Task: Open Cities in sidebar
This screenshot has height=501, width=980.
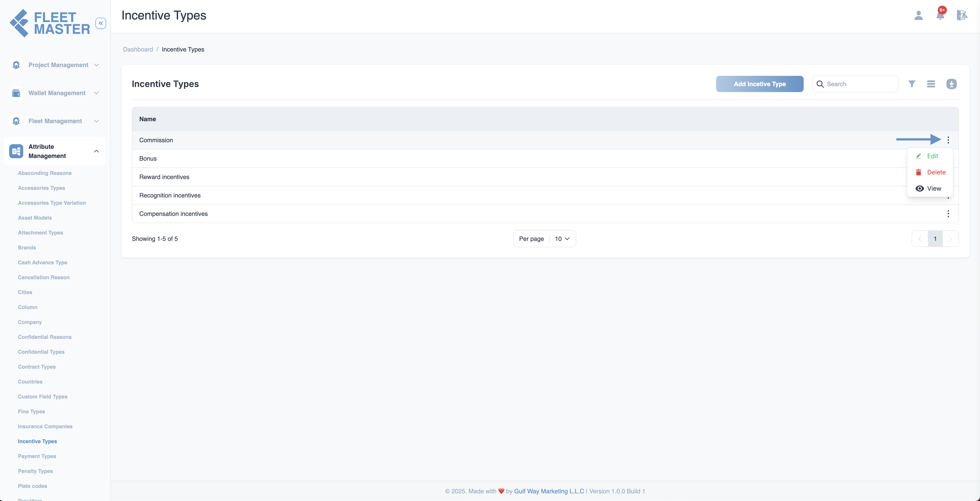Action: [x=25, y=292]
